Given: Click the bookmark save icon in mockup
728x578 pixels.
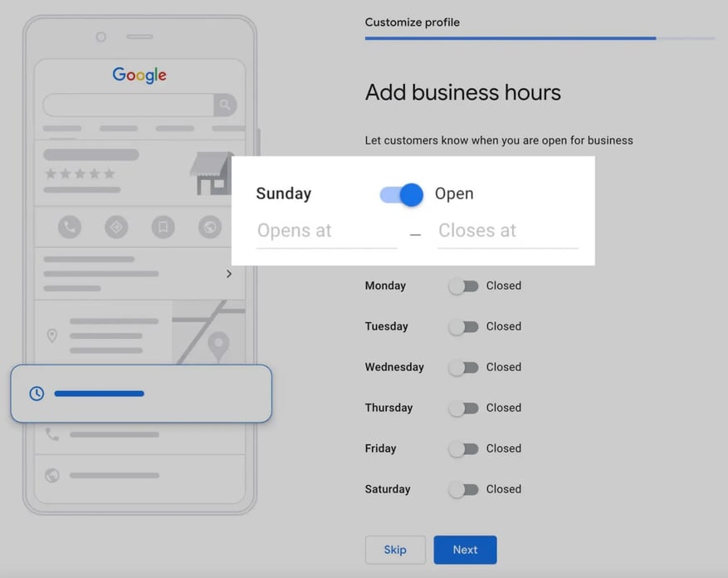Looking at the screenshot, I should (163, 228).
